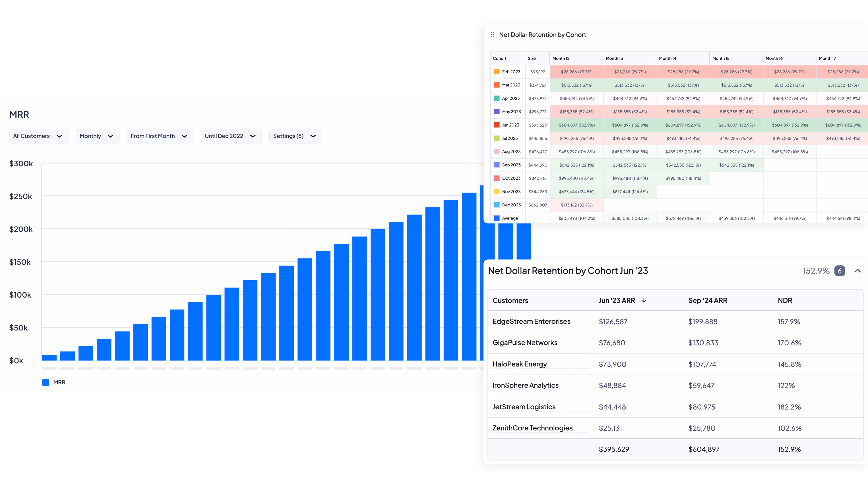
Task: Click the ZenithCore Technologies customer link
Action: coord(532,428)
